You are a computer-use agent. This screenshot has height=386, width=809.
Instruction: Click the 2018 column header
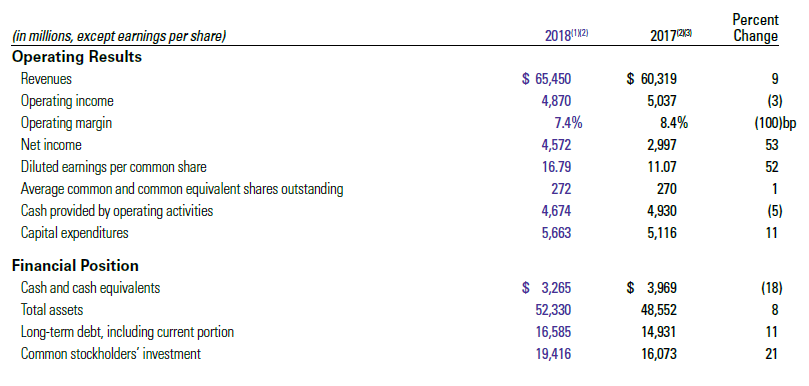[567, 36]
